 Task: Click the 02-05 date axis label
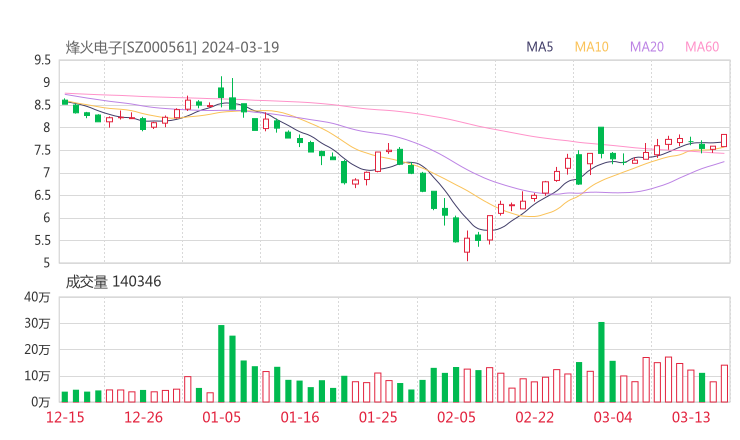coord(456,417)
